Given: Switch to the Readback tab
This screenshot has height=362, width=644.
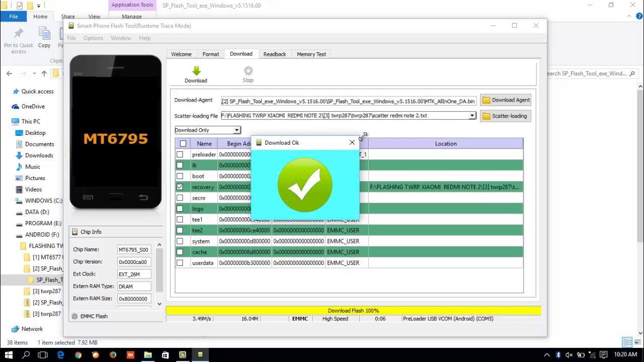Looking at the screenshot, I should [275, 54].
